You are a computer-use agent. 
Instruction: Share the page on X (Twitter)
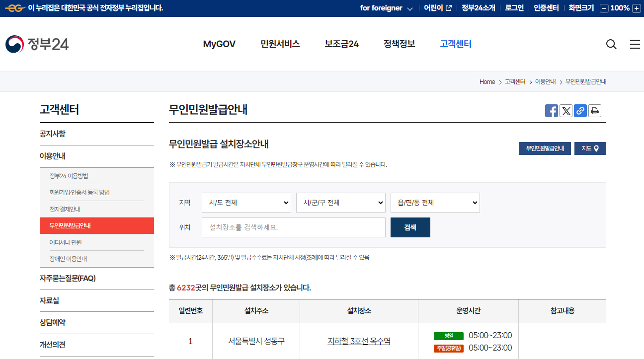pos(565,111)
